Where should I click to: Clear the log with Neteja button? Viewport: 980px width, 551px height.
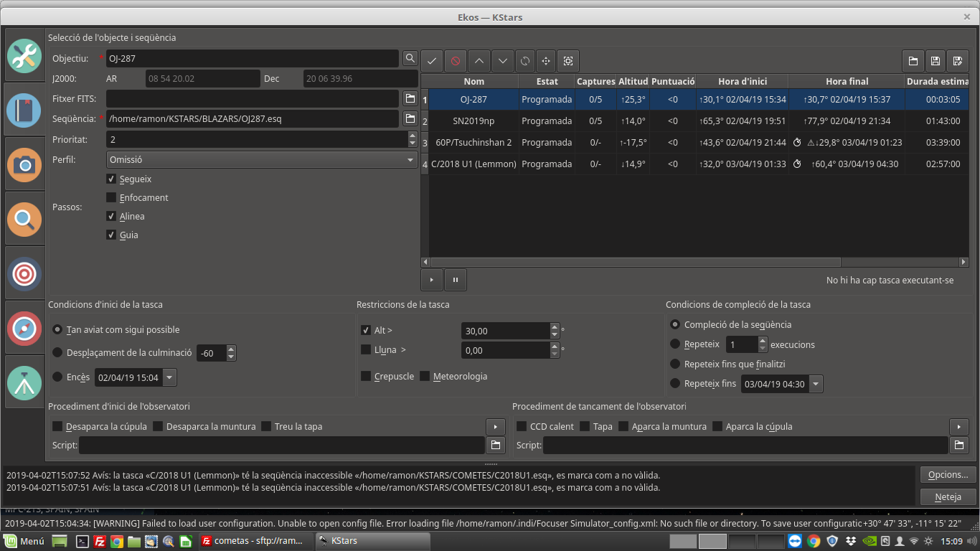pos(948,496)
